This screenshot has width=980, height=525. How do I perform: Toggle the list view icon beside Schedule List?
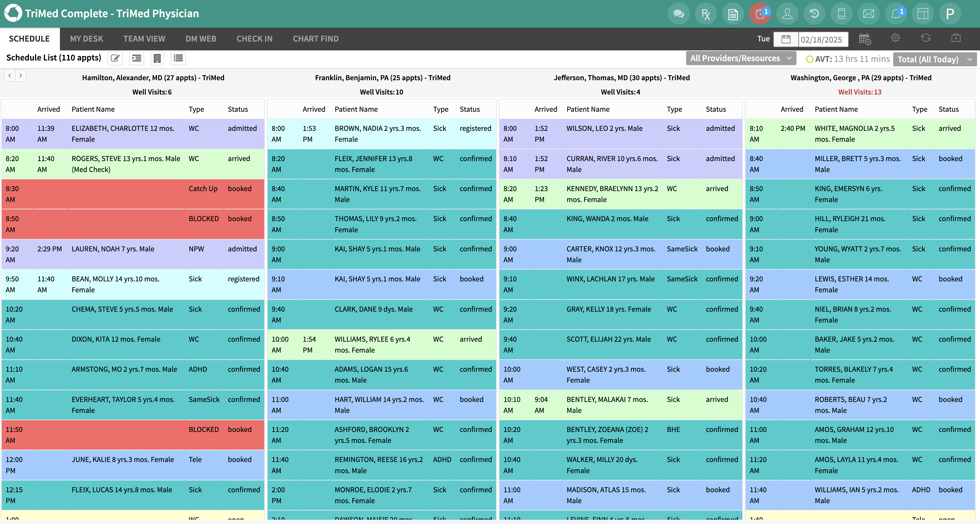[178, 58]
